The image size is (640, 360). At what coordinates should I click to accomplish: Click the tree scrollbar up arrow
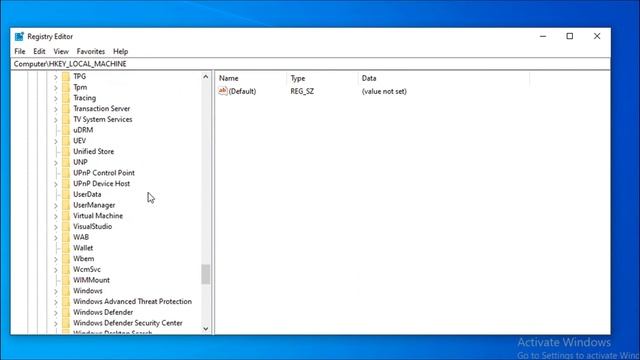pos(206,77)
